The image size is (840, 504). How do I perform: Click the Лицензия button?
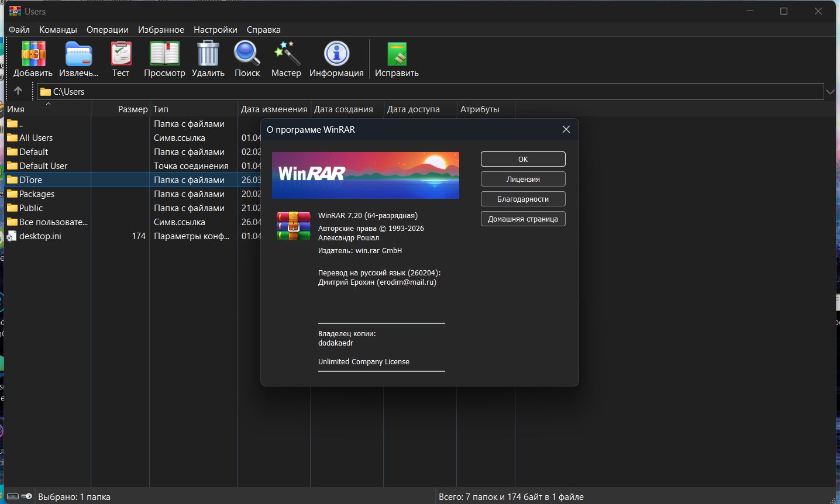[x=523, y=179]
